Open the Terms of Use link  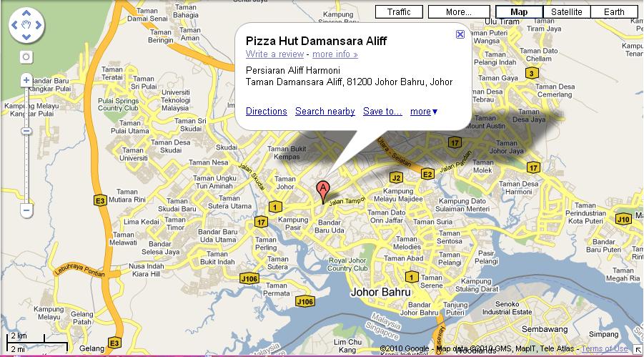605,349
